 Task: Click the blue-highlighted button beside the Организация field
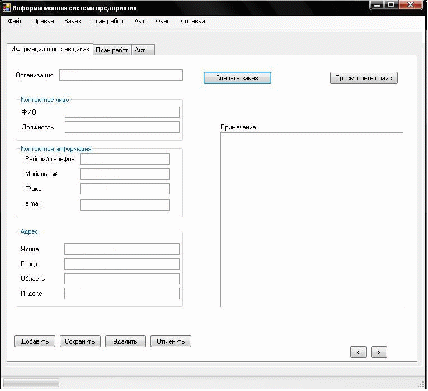(x=237, y=78)
